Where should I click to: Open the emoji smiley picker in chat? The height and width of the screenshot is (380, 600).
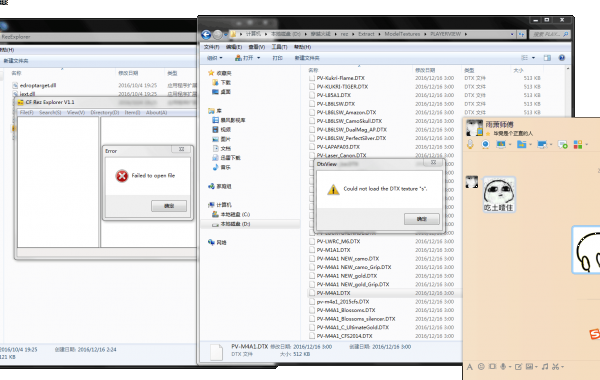click(x=481, y=367)
